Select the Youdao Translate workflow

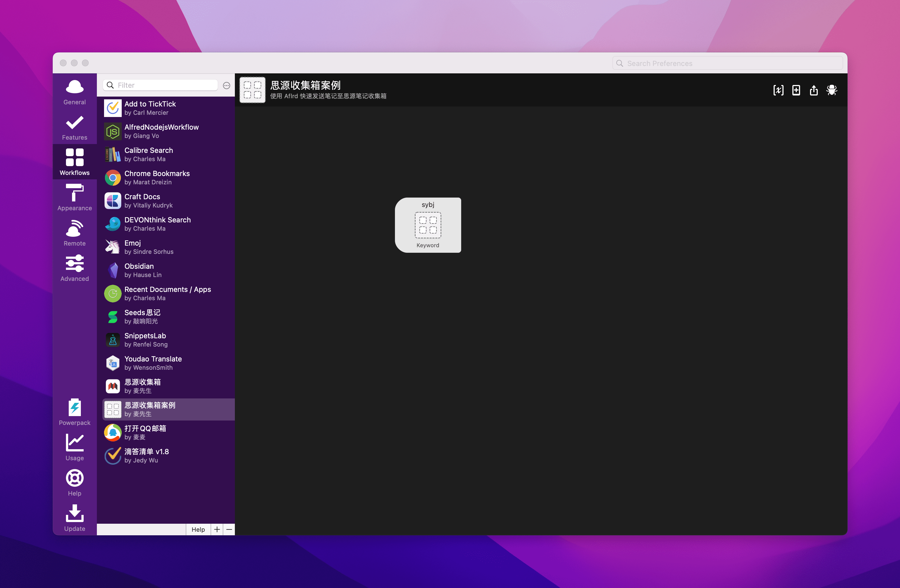pos(169,363)
